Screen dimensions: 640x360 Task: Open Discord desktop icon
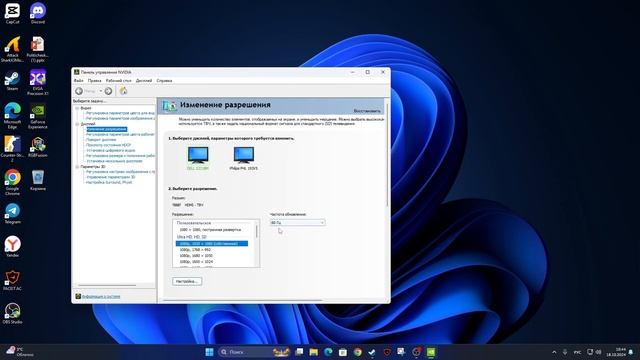point(38,13)
